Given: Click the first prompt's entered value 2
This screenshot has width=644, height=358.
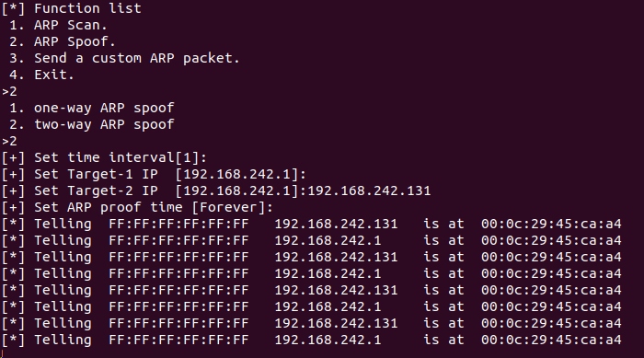Looking at the screenshot, I should 13,91.
